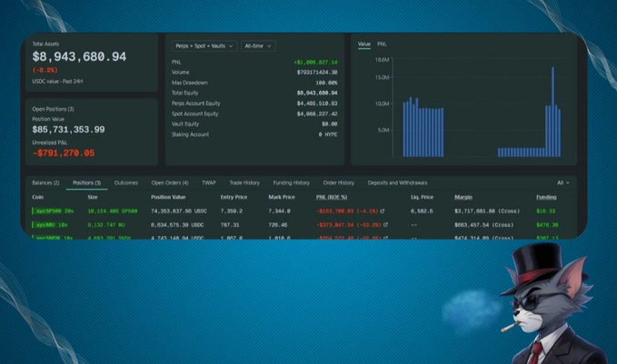
Task: Switch chart to the PNL tab
Action: pyautogui.click(x=382, y=44)
